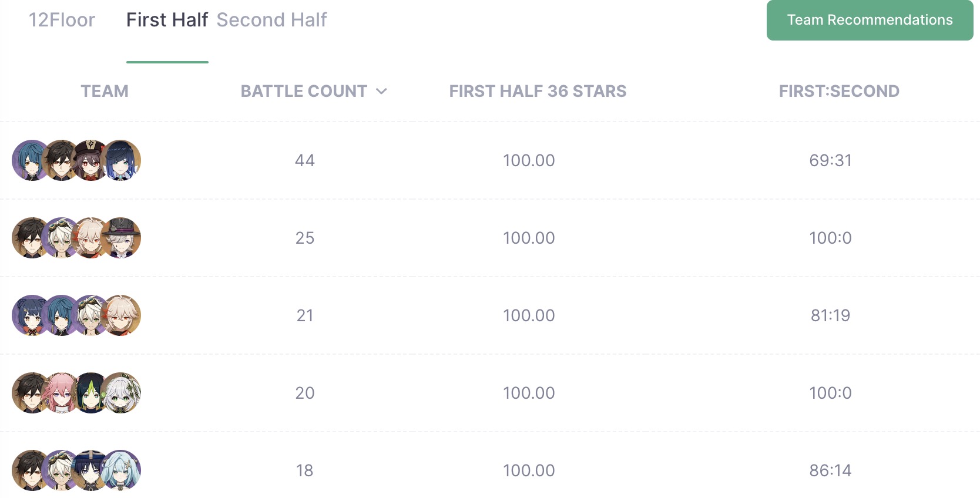980x498 pixels.
Task: Click Kazuha's avatar in the third team
Action: click(x=120, y=315)
